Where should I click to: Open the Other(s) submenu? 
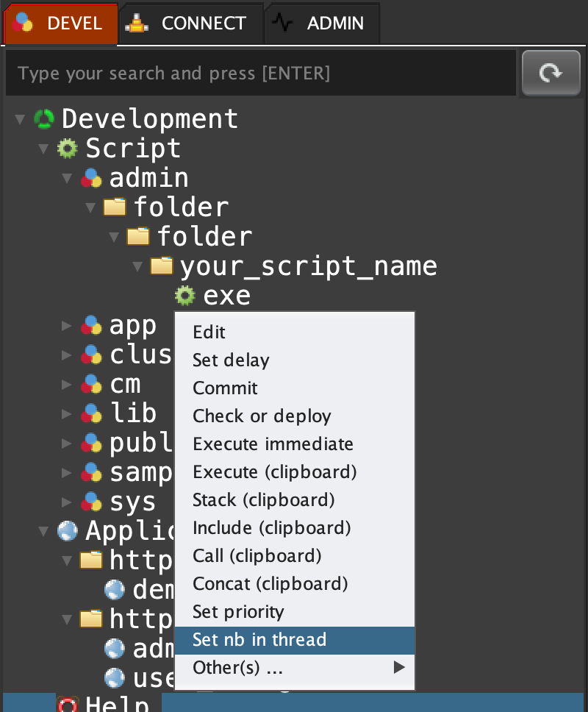click(294, 668)
